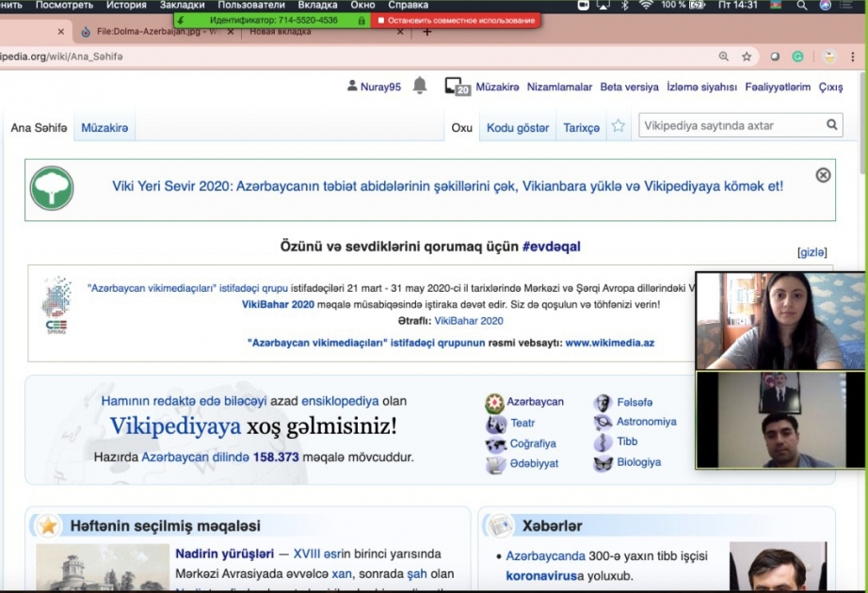868x593 pixels.
Task: Open the notifications bell icon
Action: [x=420, y=86]
